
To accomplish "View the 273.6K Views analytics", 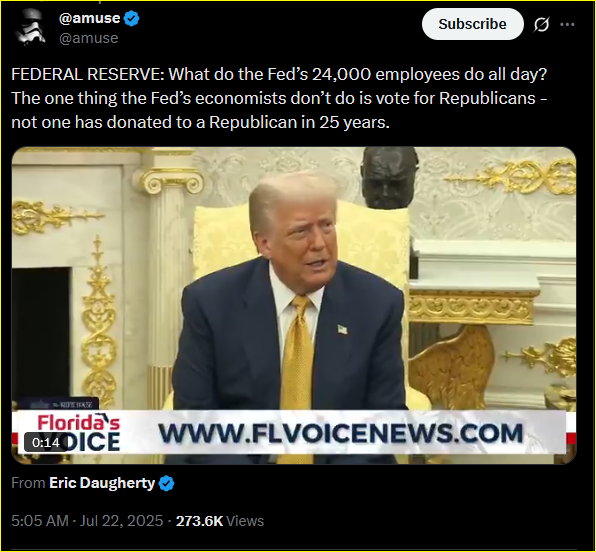I will (x=220, y=521).
